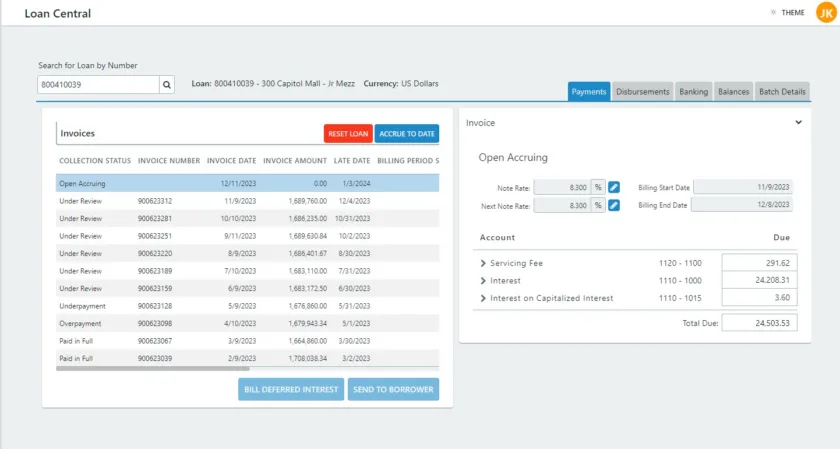Click the loan number search field

tap(99, 85)
